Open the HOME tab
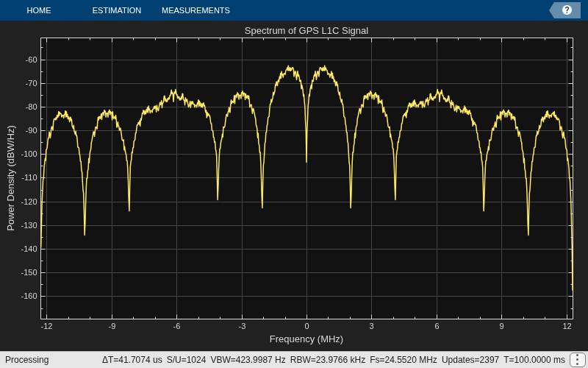 point(39,10)
